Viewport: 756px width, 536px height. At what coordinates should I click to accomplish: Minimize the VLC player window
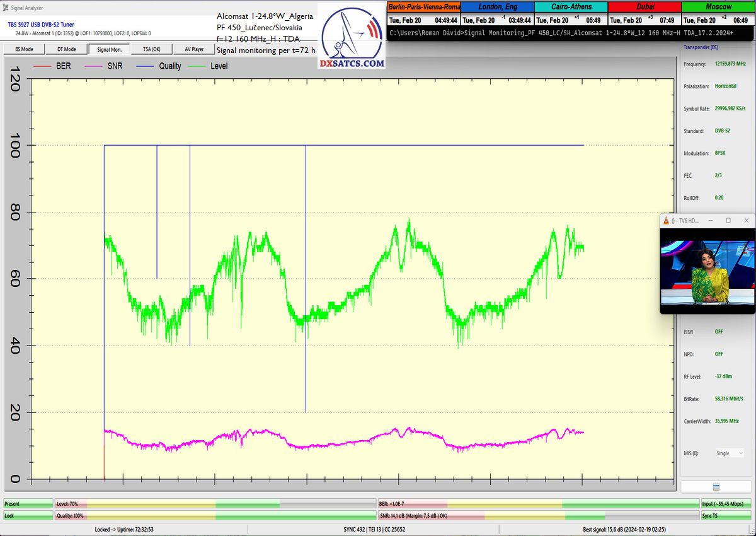(x=710, y=221)
